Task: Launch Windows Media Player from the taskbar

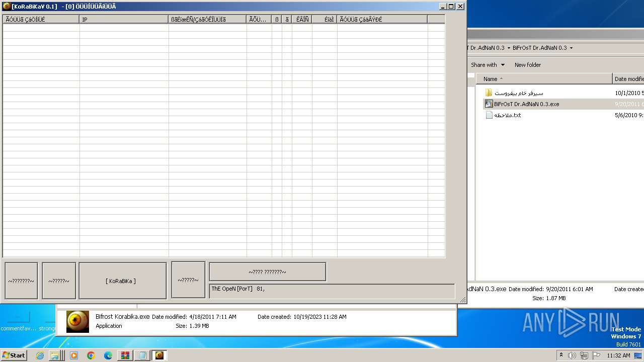Action: [x=74, y=355]
